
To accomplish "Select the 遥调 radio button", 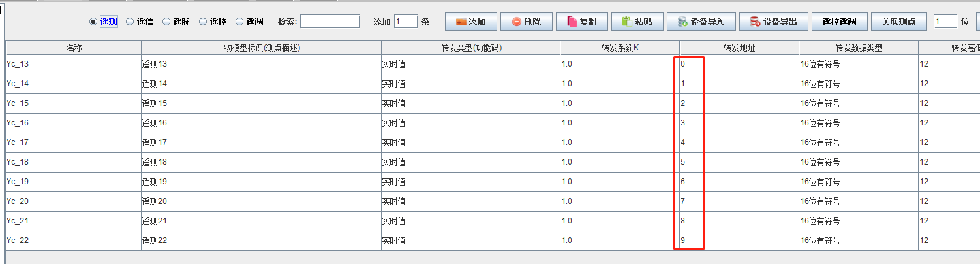I will [239, 22].
